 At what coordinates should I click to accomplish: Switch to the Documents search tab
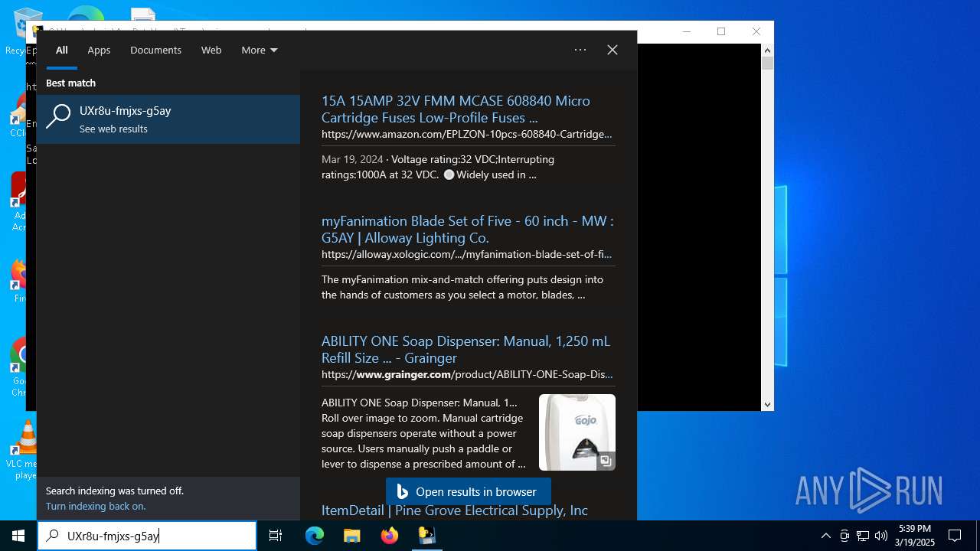[155, 50]
